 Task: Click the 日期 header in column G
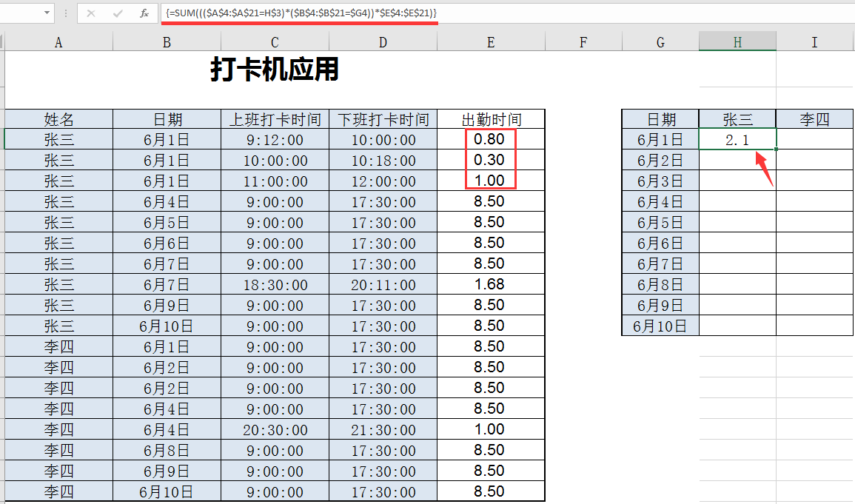(x=660, y=118)
